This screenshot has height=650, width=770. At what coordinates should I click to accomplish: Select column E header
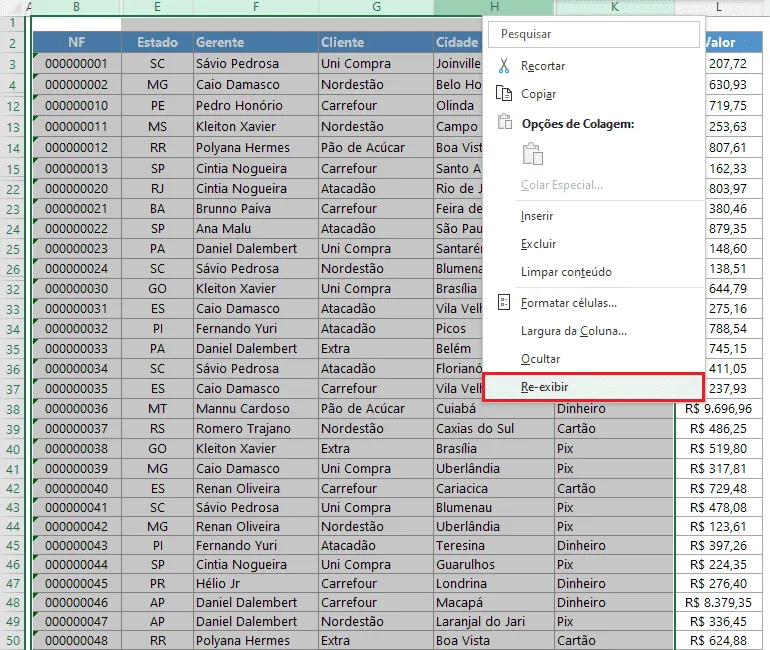pos(157,7)
